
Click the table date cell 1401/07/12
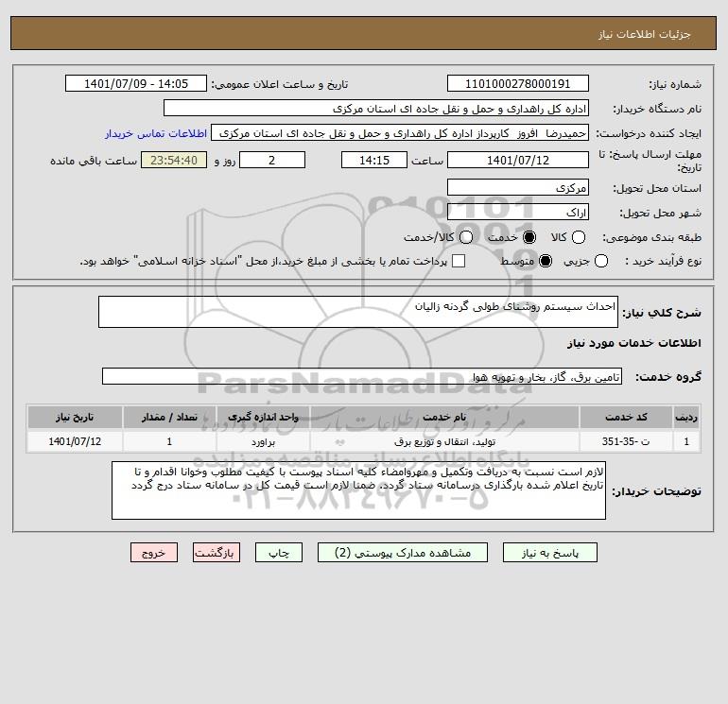click(x=75, y=441)
